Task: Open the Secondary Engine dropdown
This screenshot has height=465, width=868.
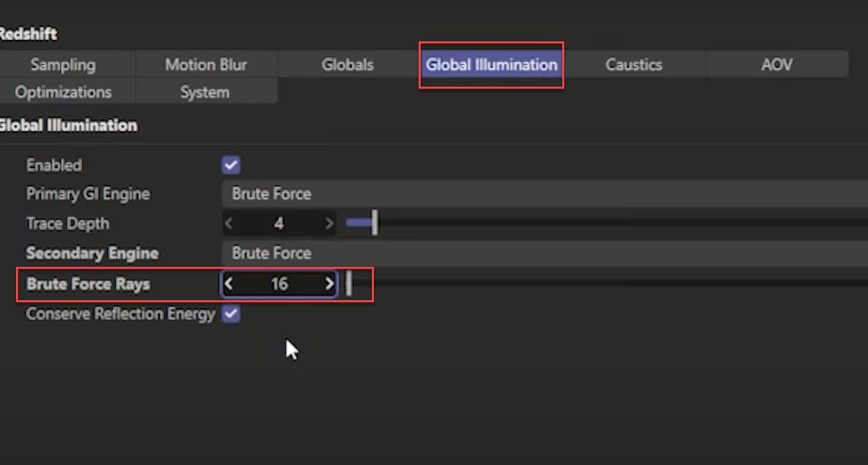Action: [544, 254]
